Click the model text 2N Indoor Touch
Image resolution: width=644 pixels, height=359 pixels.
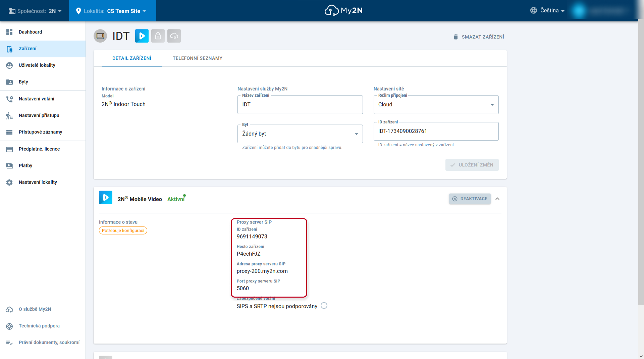[x=123, y=104]
